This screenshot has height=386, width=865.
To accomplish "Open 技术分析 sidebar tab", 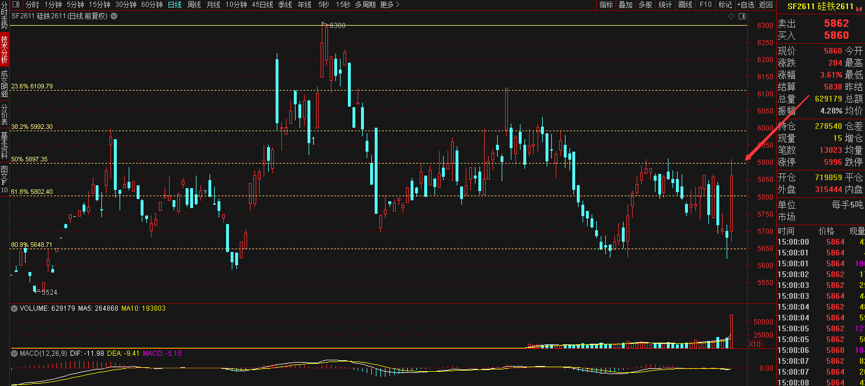I will point(4,49).
